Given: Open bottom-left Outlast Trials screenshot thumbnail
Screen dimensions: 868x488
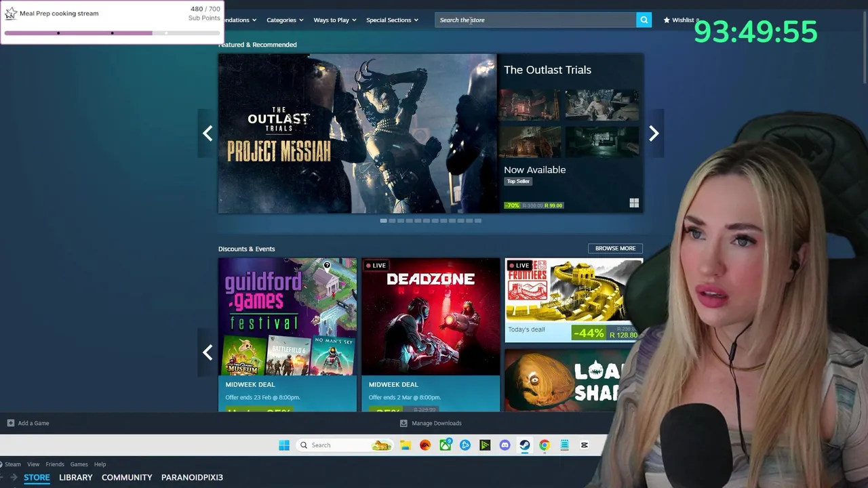Looking at the screenshot, I should pyautogui.click(x=530, y=142).
